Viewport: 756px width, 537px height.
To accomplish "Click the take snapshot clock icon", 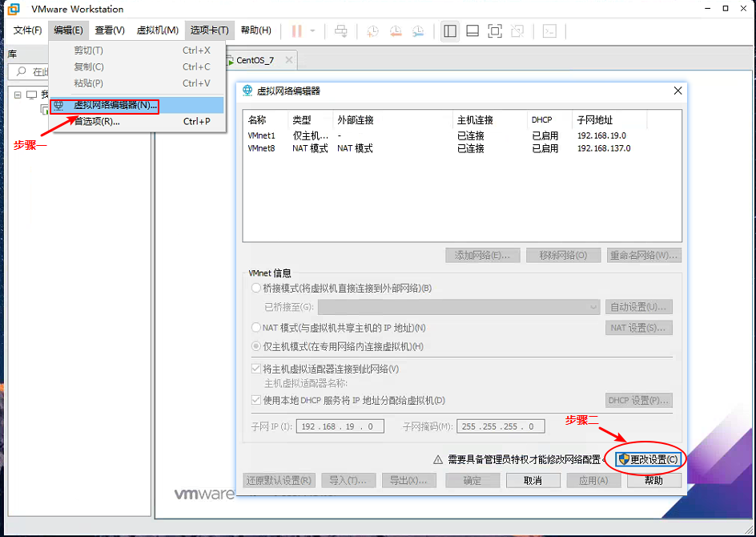I will [373, 31].
